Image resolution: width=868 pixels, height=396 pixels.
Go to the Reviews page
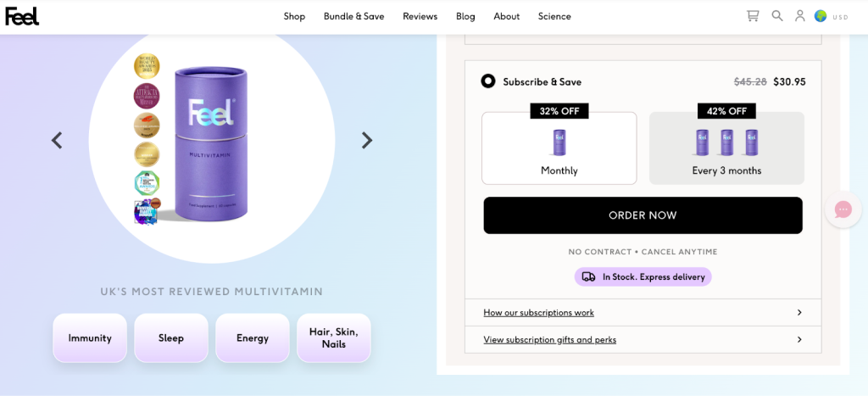[420, 17]
